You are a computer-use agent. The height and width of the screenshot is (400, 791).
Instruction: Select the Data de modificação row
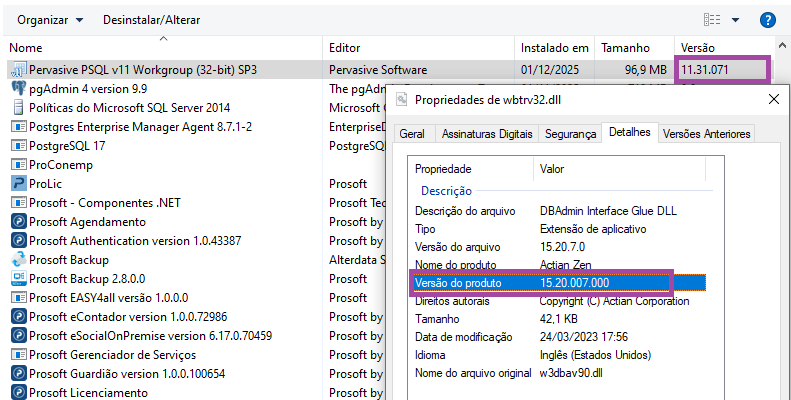pos(559,337)
